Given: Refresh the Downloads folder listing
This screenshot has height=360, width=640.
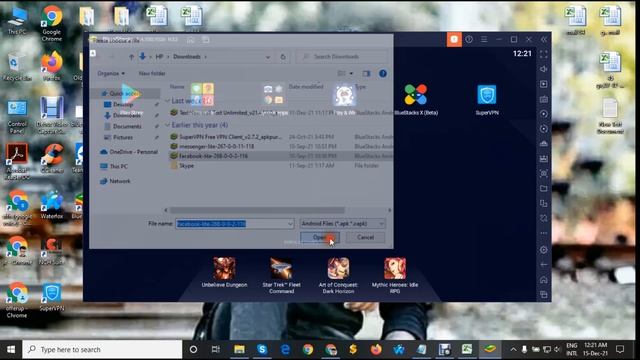Looking at the screenshot, I should coord(283,57).
